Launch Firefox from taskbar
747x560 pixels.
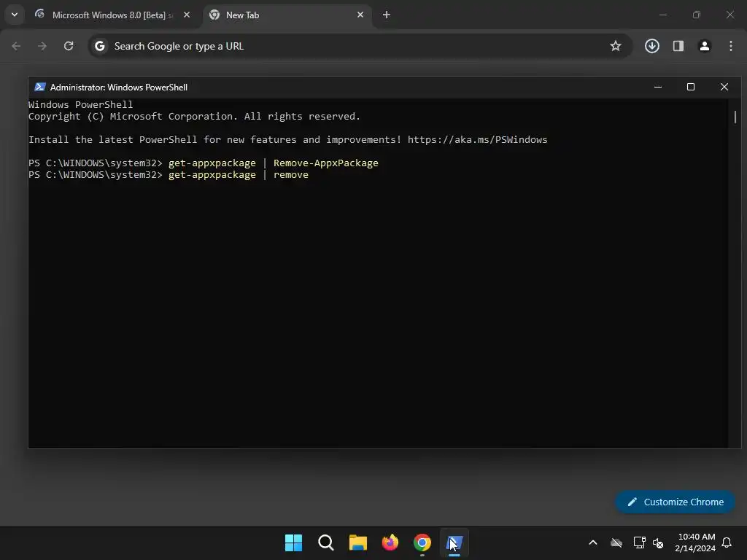pyautogui.click(x=390, y=542)
